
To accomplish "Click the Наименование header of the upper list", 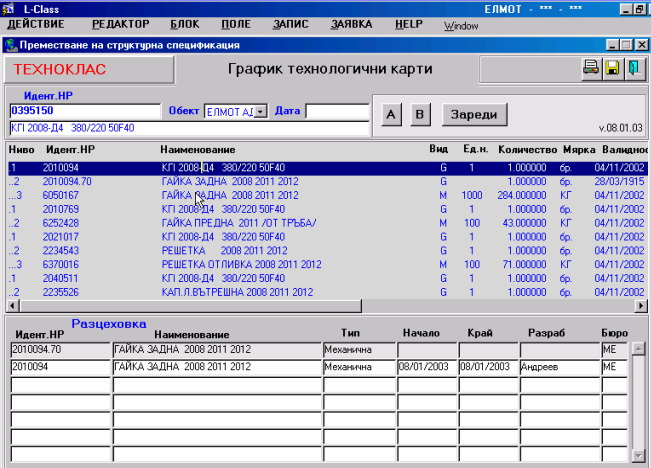I will coord(198,150).
